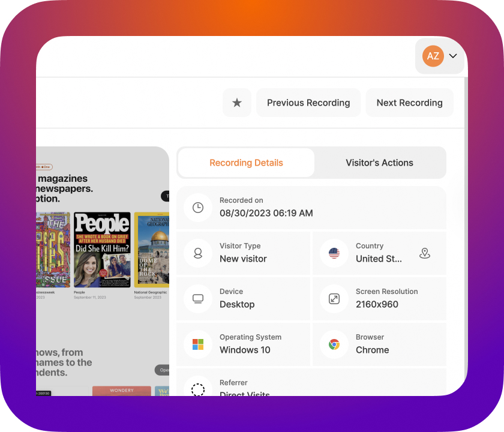The image size is (504, 432).
Task: Go to Next Recording
Action: tap(409, 103)
